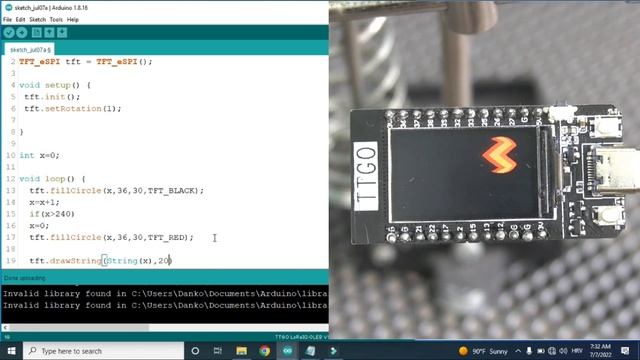Image resolution: width=640 pixels, height=360 pixels.
Task: Open the notepad-like taskbar app icon
Action: pos(310,351)
